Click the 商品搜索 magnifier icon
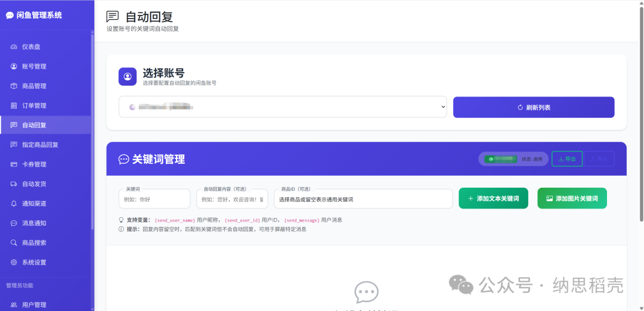The image size is (644, 311). pyautogui.click(x=14, y=243)
